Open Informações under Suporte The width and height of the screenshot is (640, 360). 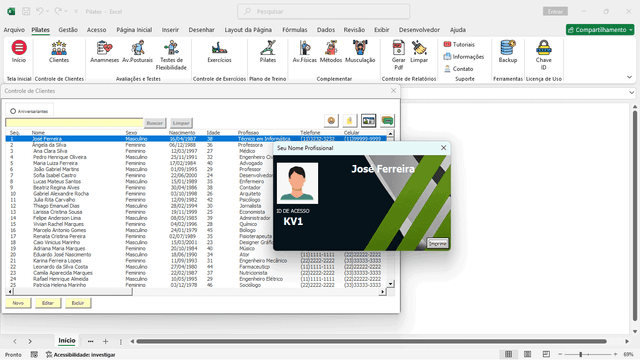464,56
